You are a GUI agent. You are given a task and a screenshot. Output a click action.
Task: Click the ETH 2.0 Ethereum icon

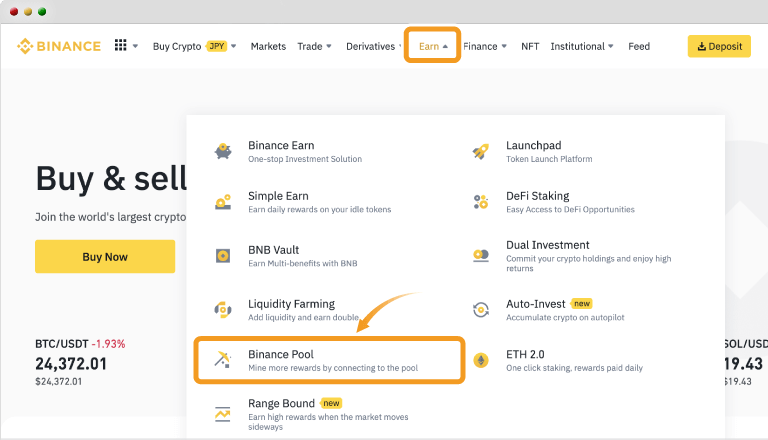click(481, 361)
